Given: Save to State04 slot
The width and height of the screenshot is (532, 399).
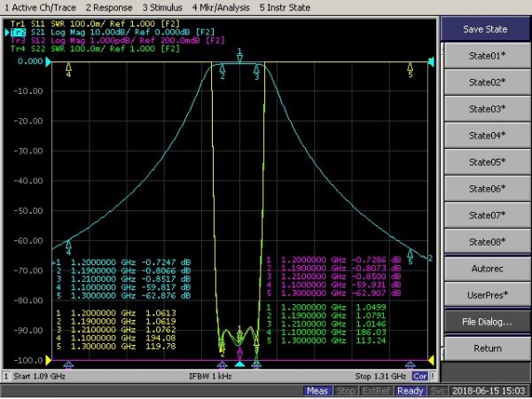Looking at the screenshot, I should click(x=487, y=136).
